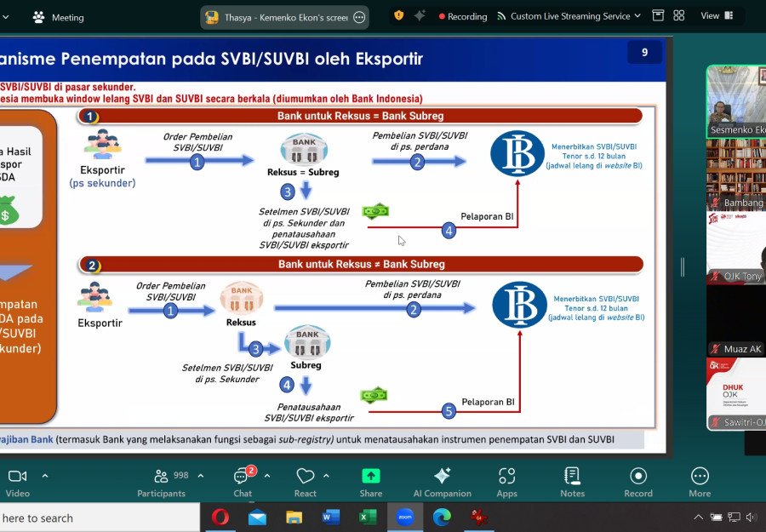Viewport: 766px width, 532px height.
Task: Open the View layout menu
Action: coord(717,15)
